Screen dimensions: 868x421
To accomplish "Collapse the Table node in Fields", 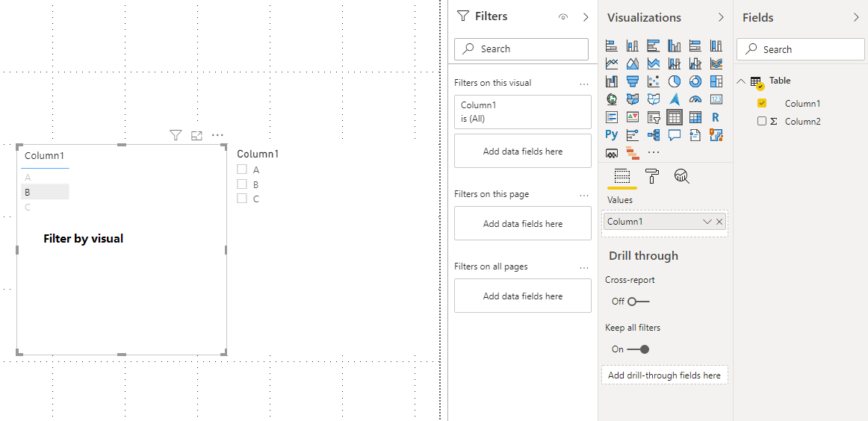I will click(741, 81).
